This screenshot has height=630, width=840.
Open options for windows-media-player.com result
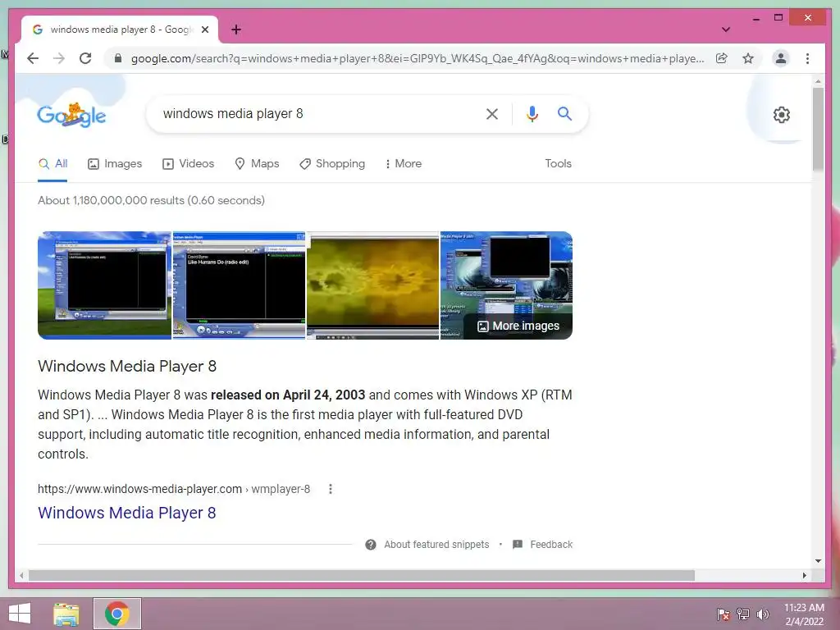tap(331, 489)
